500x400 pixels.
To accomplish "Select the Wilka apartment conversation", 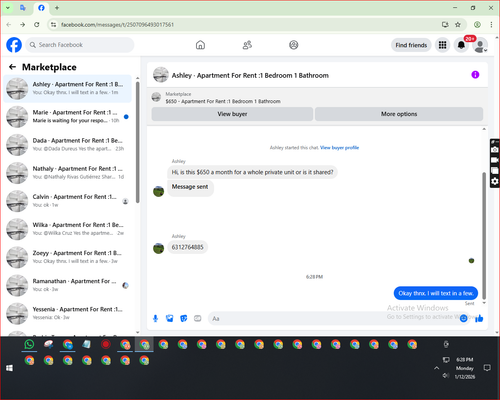I will pos(67,229).
